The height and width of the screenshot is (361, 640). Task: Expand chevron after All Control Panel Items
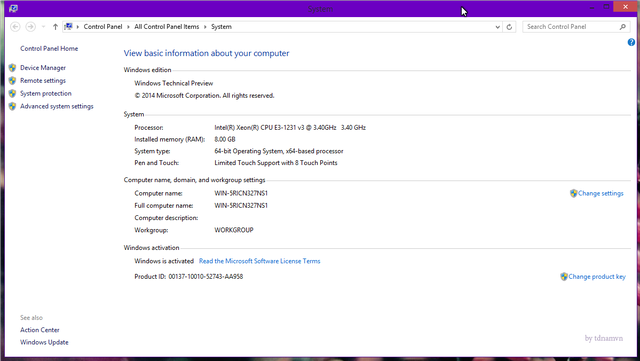(x=205, y=27)
